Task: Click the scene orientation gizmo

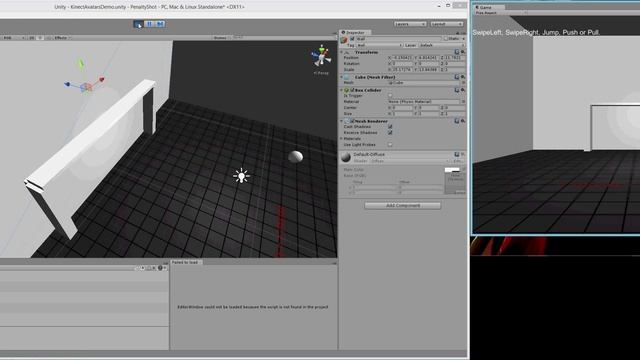Action: (x=322, y=56)
